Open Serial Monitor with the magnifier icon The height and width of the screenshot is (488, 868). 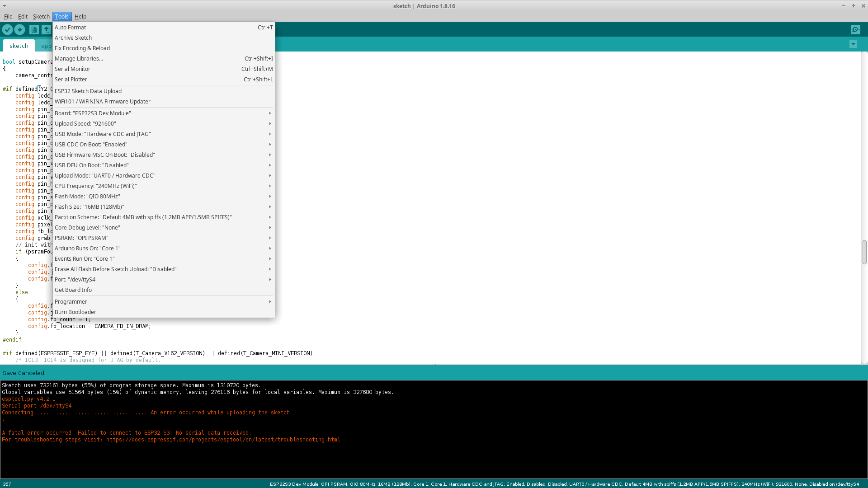click(856, 29)
